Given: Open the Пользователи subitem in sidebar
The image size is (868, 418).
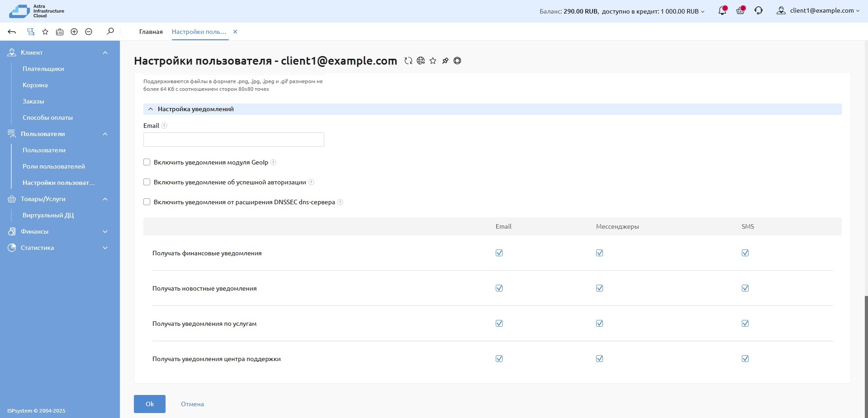Looking at the screenshot, I should coord(44,150).
